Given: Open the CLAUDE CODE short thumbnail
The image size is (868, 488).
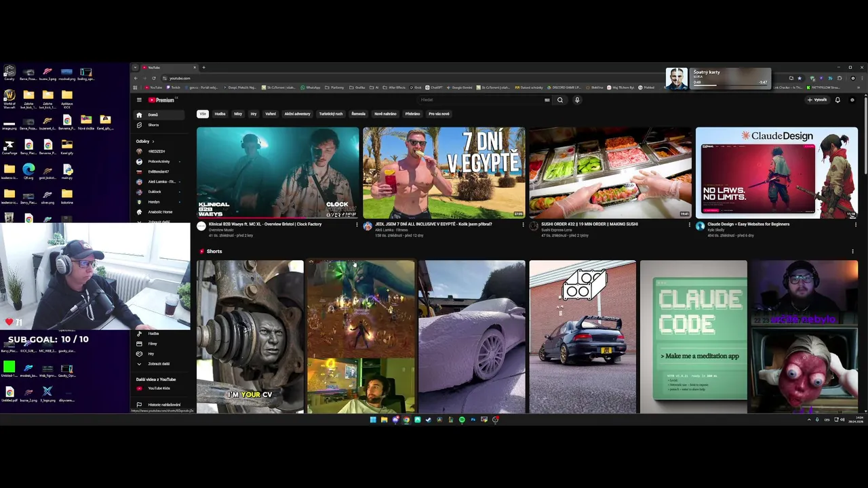Looking at the screenshot, I should tap(694, 337).
